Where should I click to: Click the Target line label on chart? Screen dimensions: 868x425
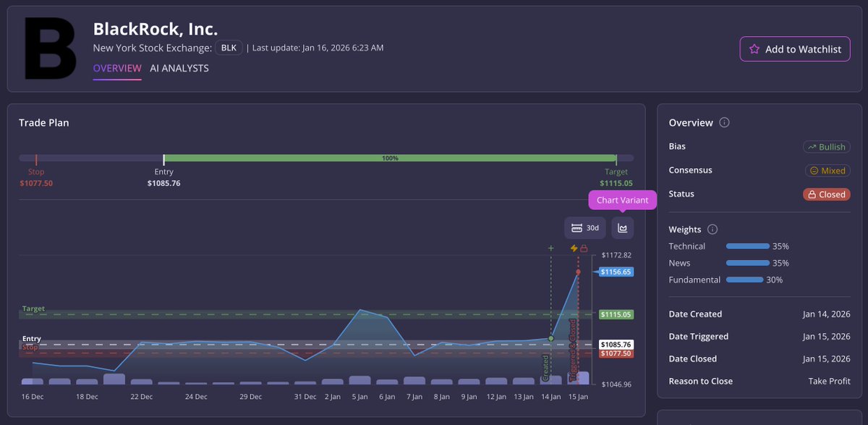(33, 309)
